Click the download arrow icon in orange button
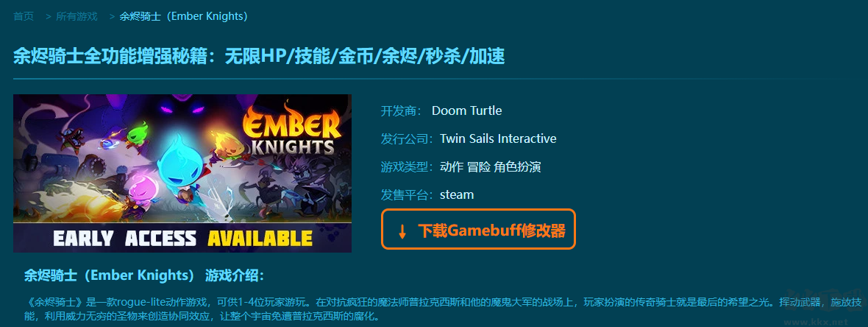Viewport: 868px width, 327px height. click(402, 231)
